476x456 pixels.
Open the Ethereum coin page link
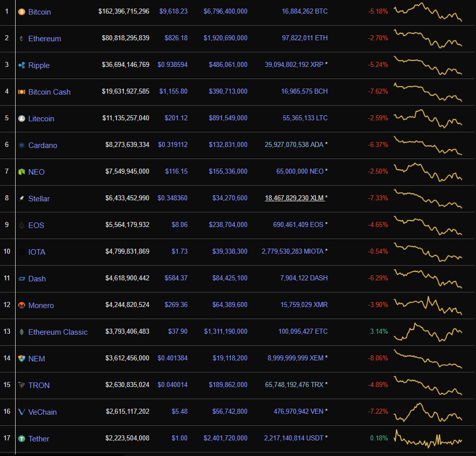tap(45, 39)
